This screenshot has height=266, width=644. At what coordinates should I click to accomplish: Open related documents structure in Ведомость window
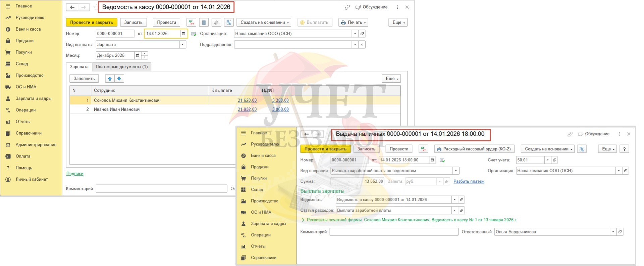click(x=229, y=23)
